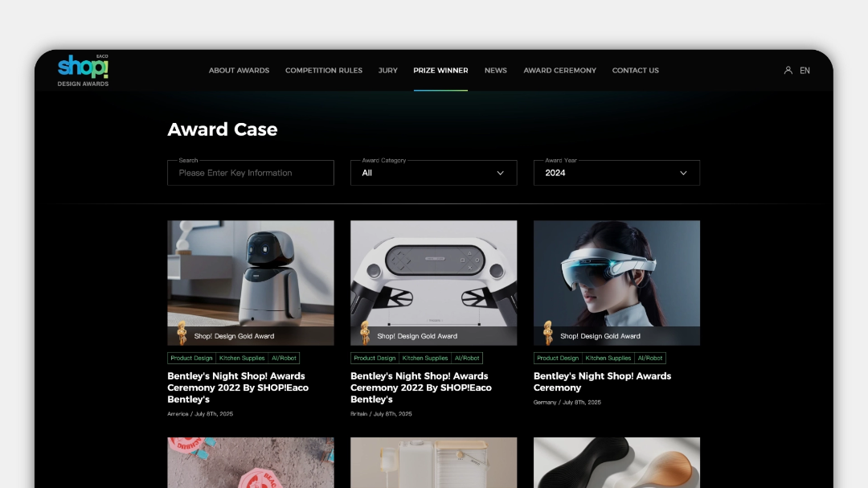Image resolution: width=868 pixels, height=488 pixels.
Task: Select the Prize Winner tab
Action: click(440, 71)
